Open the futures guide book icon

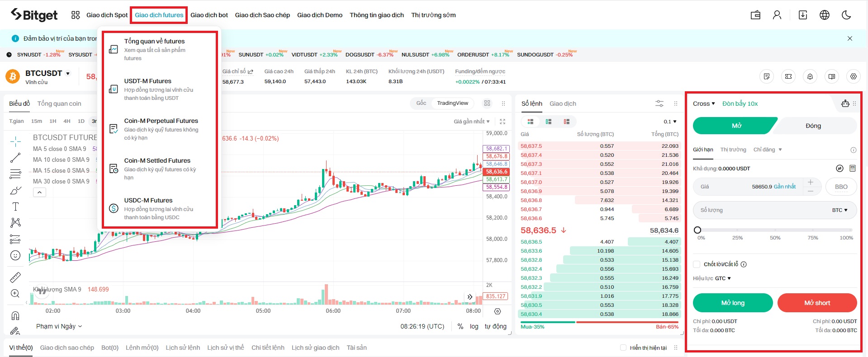click(x=832, y=76)
